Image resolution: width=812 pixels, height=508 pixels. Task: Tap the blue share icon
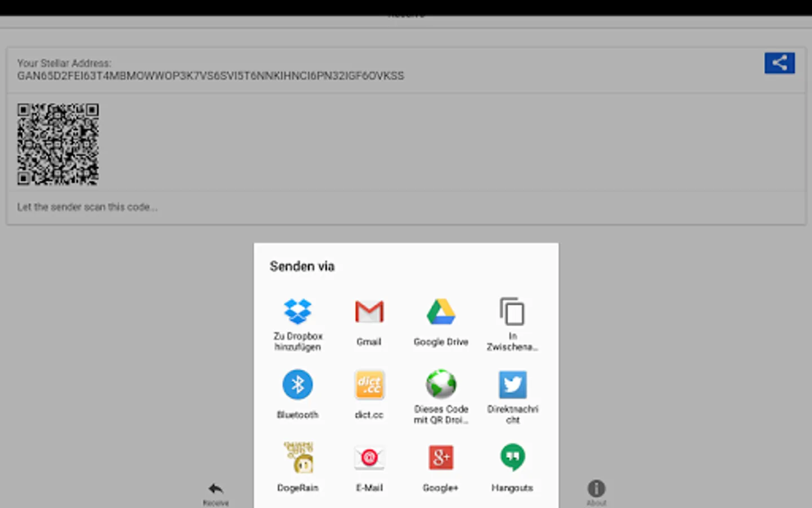pos(779,63)
